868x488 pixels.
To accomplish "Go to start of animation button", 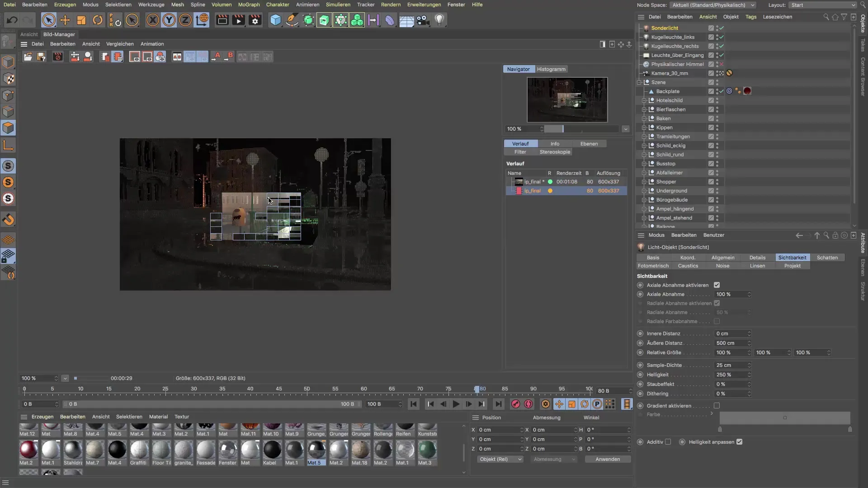I will point(413,404).
